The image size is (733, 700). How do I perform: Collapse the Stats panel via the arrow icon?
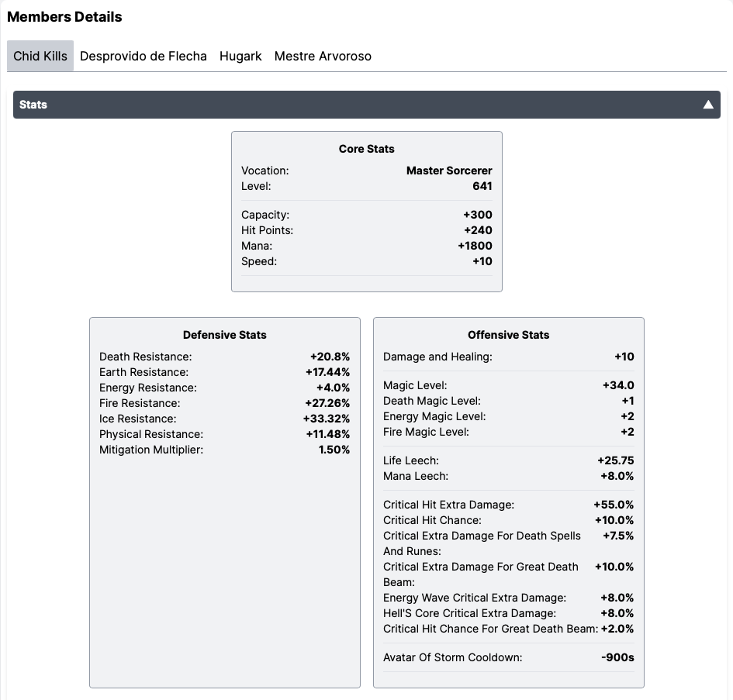pyautogui.click(x=707, y=104)
